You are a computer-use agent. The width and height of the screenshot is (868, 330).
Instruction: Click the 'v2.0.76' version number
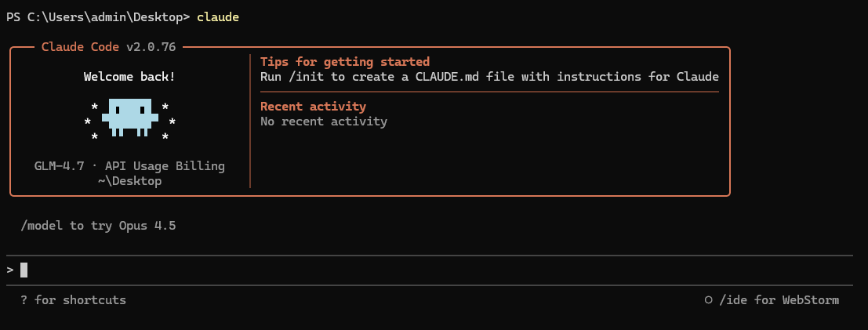click(151, 47)
